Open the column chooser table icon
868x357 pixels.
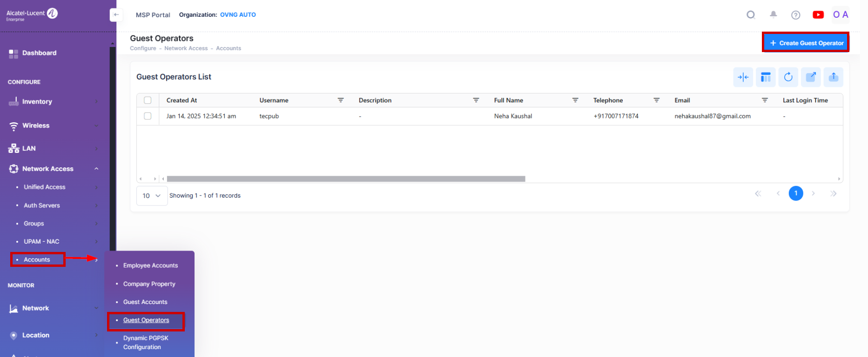point(766,77)
